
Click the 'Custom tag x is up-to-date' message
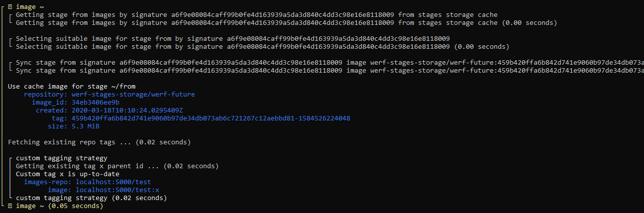[x=68, y=174]
